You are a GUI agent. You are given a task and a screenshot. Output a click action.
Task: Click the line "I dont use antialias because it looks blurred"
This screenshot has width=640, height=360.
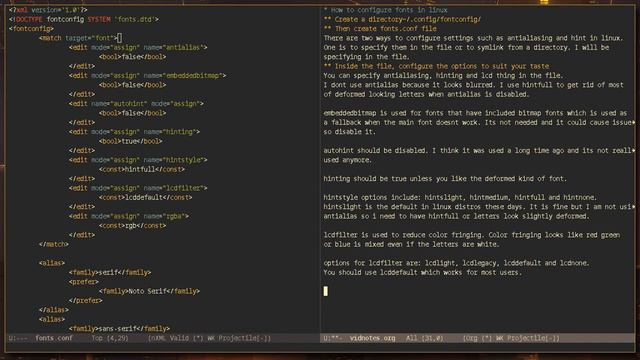(x=473, y=85)
